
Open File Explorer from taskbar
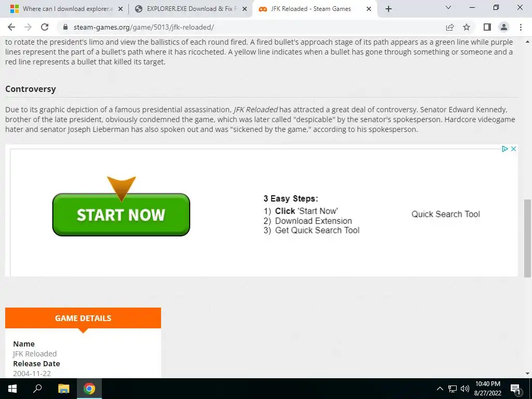click(63, 389)
